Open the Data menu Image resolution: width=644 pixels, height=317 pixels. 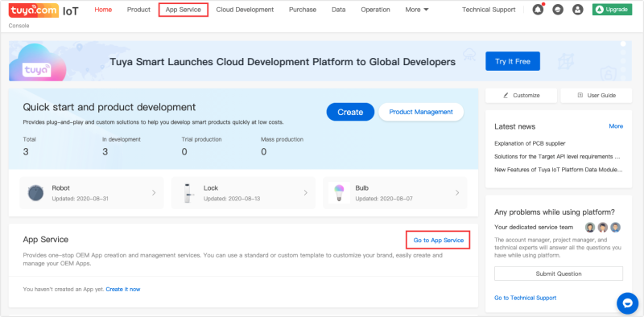pyautogui.click(x=338, y=10)
